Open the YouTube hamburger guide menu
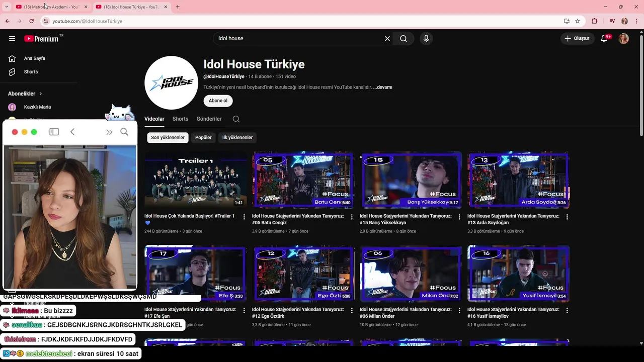Image resolution: width=644 pixels, height=362 pixels. coord(12,39)
